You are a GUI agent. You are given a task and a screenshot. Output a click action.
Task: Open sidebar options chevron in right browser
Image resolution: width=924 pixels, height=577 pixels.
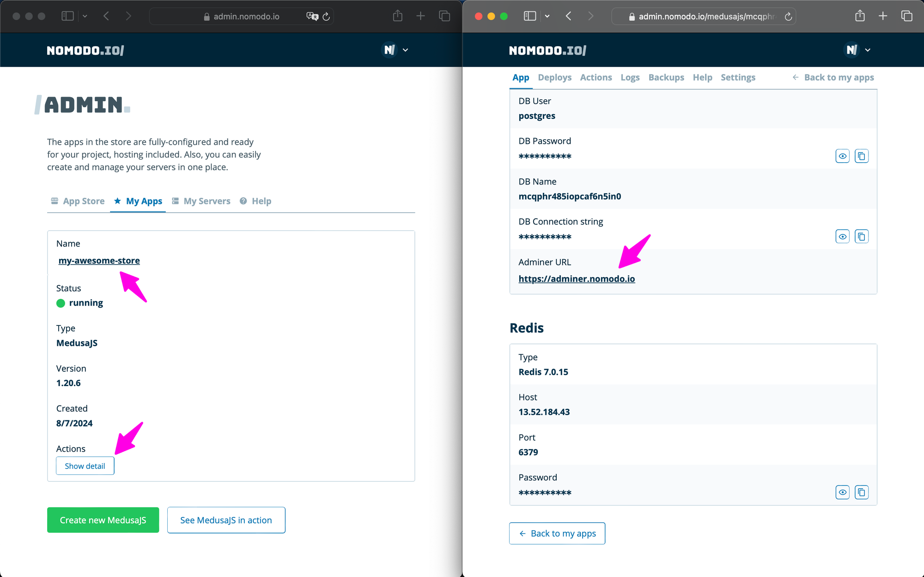(547, 16)
